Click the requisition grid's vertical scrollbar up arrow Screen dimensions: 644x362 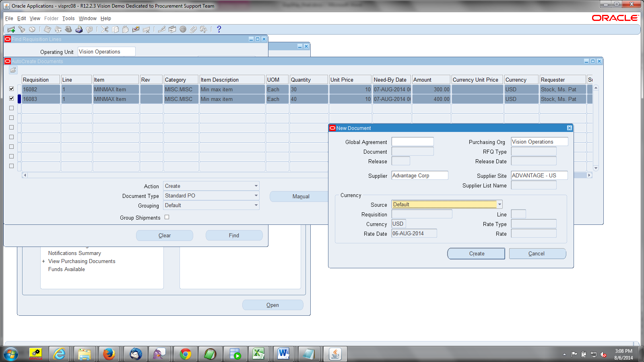pyautogui.click(x=596, y=87)
